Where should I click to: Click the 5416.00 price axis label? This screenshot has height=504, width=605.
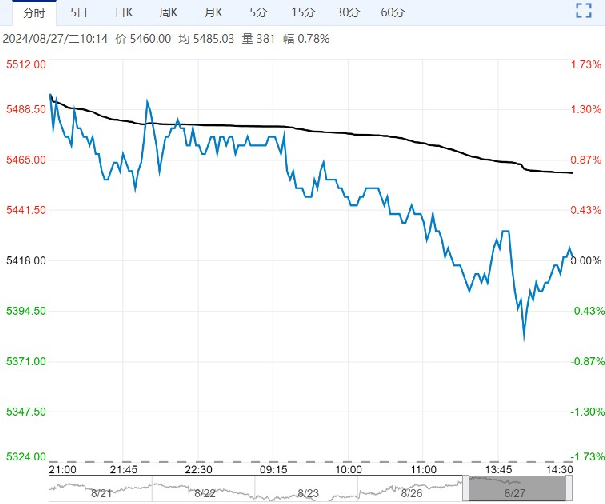pyautogui.click(x=25, y=260)
